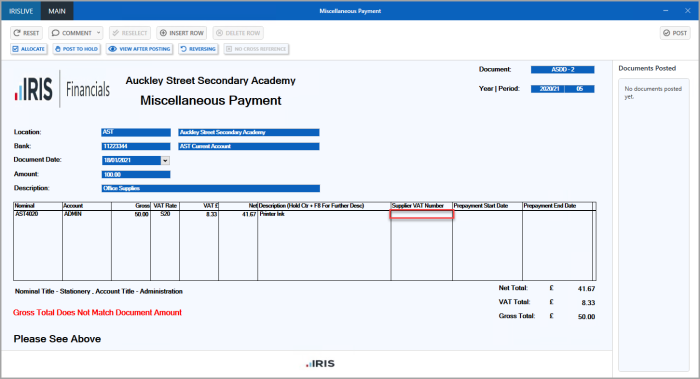The height and width of the screenshot is (379, 700).
Task: Click the Description field Office Supplies
Action: coord(211,188)
